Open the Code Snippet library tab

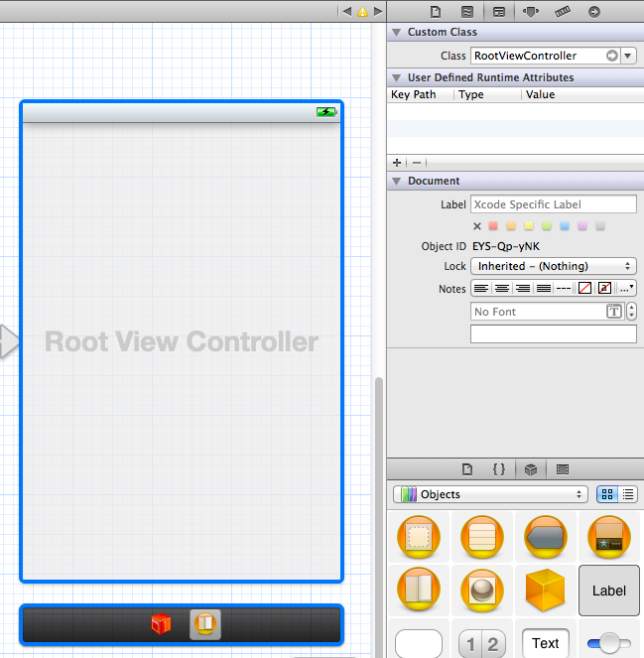499,469
